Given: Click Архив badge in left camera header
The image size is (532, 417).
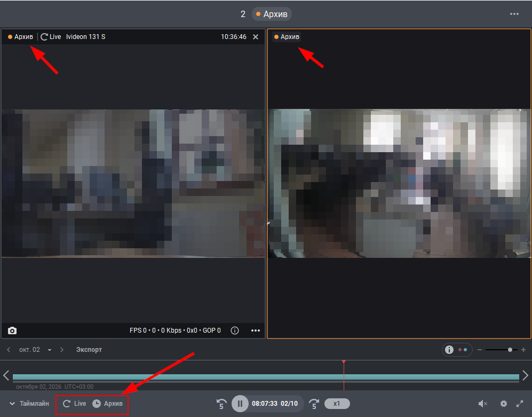Looking at the screenshot, I should point(21,37).
